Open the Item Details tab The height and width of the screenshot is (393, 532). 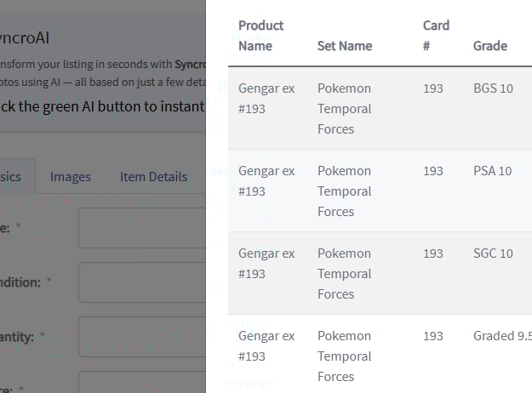click(x=153, y=177)
